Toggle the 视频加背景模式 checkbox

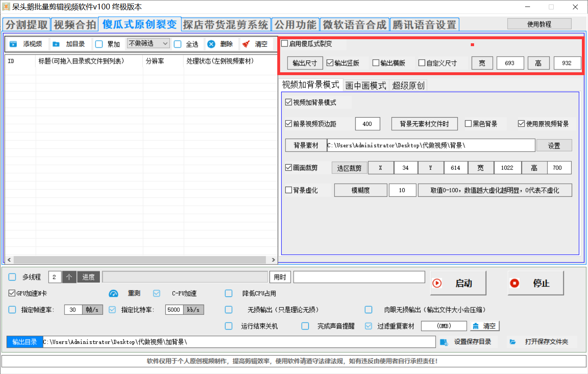tap(289, 102)
